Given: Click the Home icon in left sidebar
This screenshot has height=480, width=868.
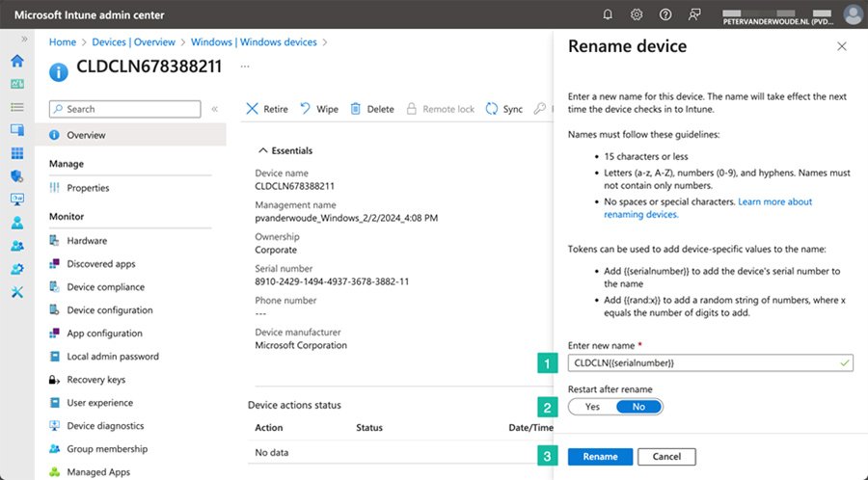Looking at the screenshot, I should pyautogui.click(x=16, y=61).
